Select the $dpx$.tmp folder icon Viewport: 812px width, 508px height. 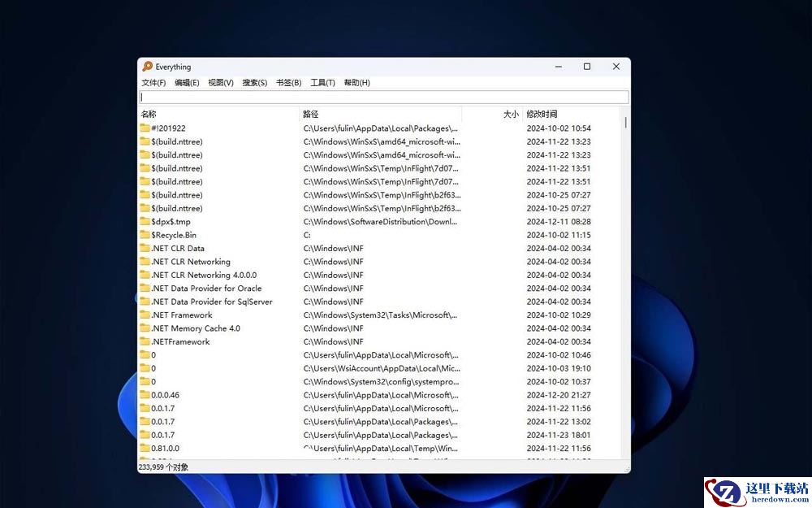(145, 221)
